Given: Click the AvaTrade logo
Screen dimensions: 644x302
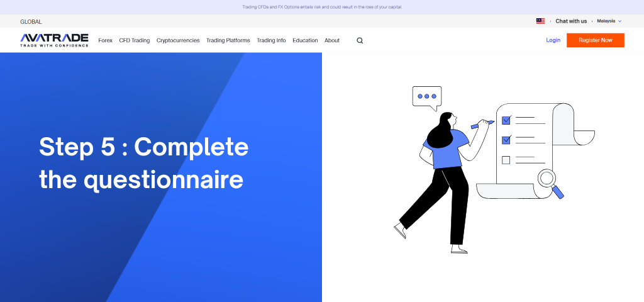Looking at the screenshot, I should pos(54,40).
